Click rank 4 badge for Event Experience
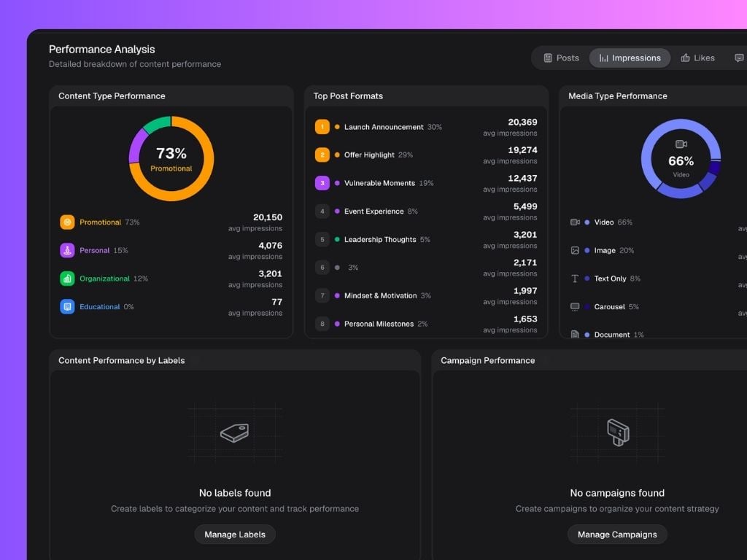Screen dimensions: 747x560 point(322,211)
